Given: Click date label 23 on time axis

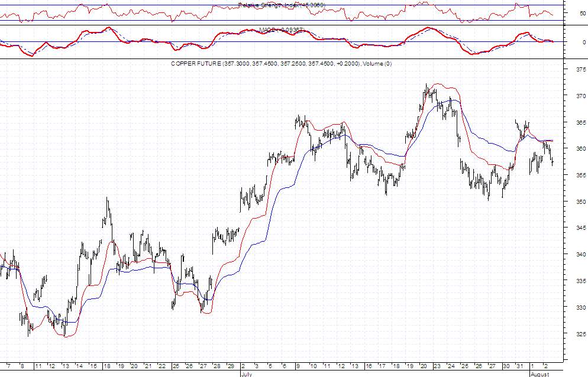Looking at the screenshot, I should click(x=437, y=366).
